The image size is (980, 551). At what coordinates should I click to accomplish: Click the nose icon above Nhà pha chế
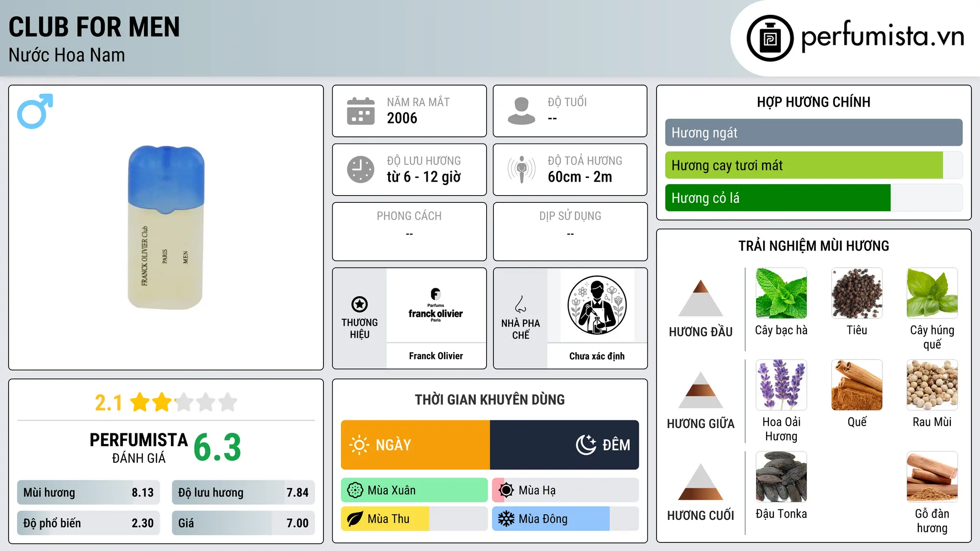pyautogui.click(x=521, y=304)
